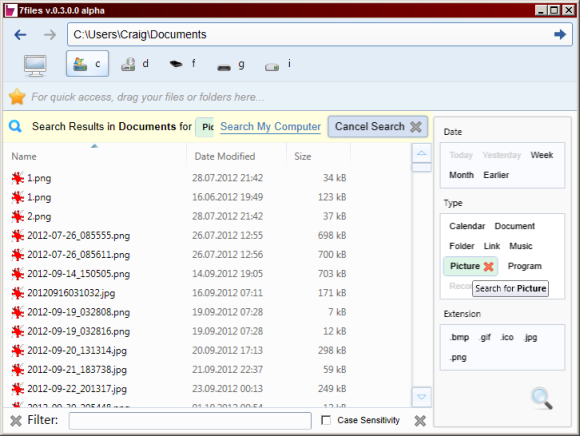Image resolution: width=580 pixels, height=436 pixels.
Task: Remove the Picture filter with red X
Action: click(489, 266)
